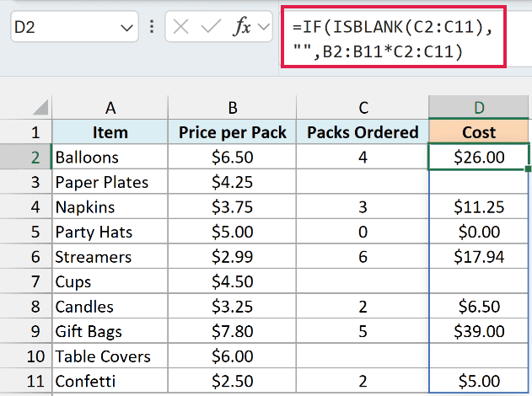Select the 'Napkins' cell

click(110, 206)
